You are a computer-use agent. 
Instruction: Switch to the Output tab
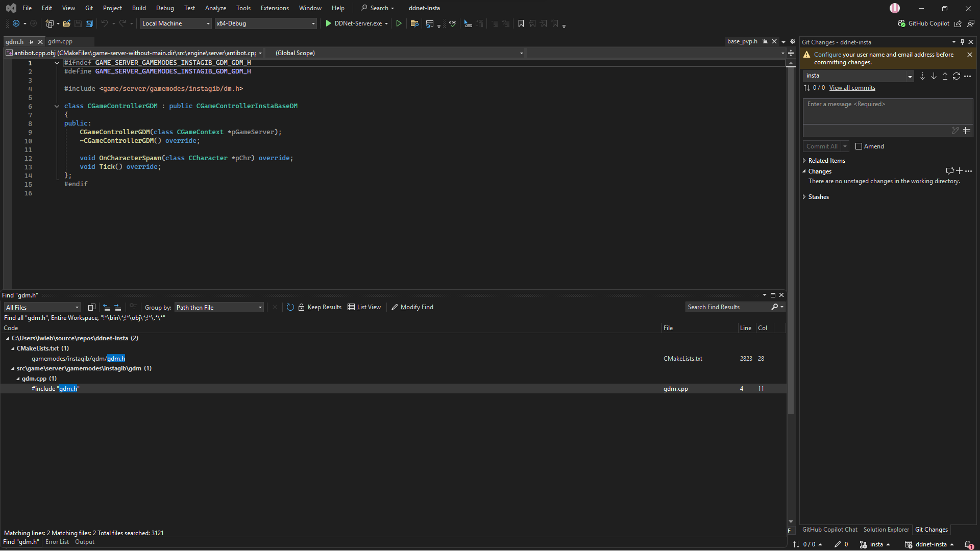pyautogui.click(x=85, y=542)
